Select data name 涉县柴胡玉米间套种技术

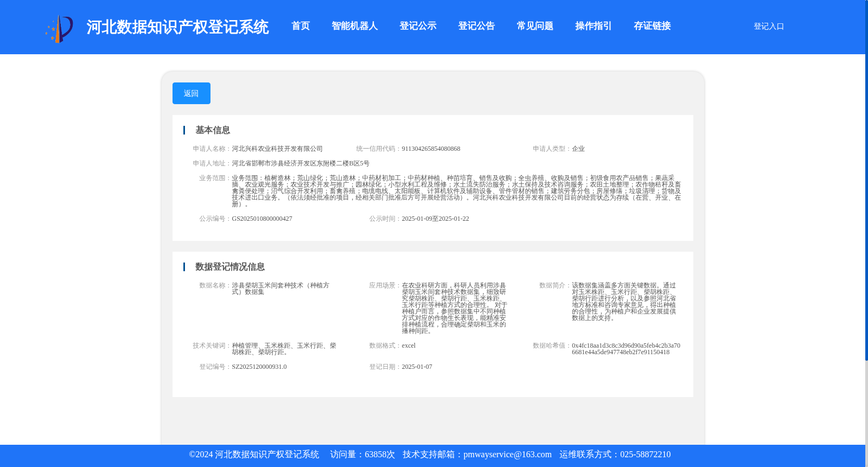tap(280, 289)
